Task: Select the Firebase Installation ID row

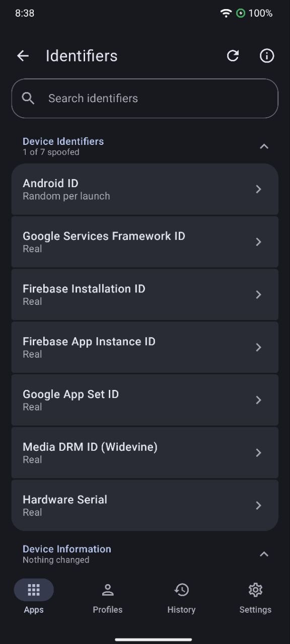Action: pos(145,294)
